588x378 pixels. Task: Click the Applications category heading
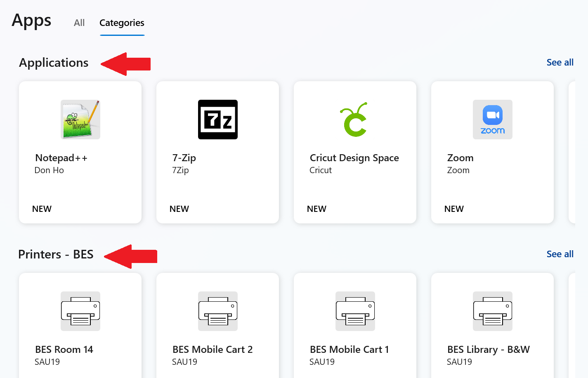click(54, 63)
